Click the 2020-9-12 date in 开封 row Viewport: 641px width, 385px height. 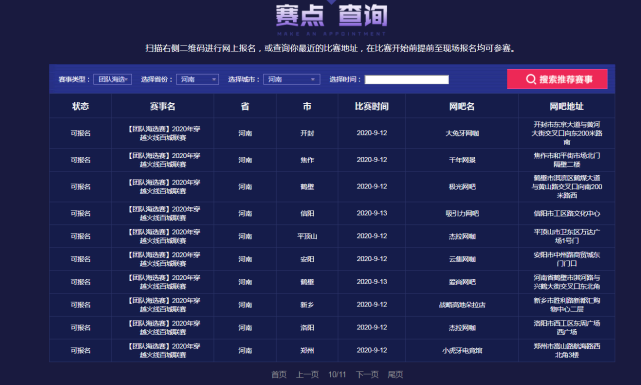pos(372,133)
